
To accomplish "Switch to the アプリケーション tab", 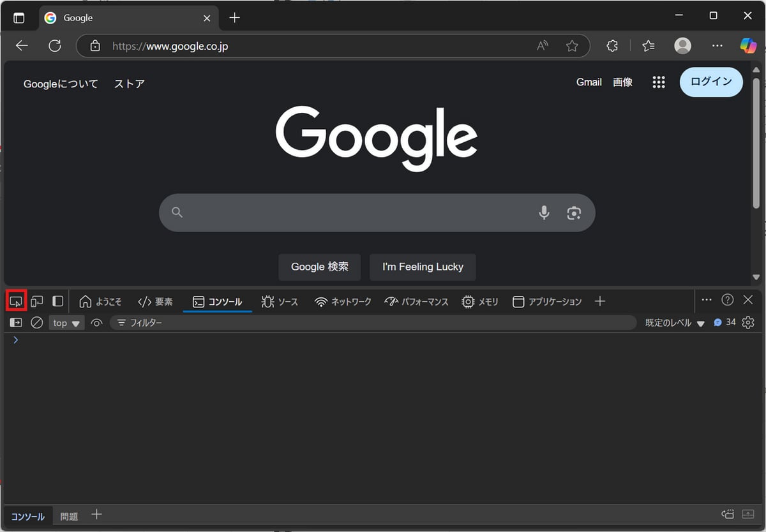I will coord(548,301).
